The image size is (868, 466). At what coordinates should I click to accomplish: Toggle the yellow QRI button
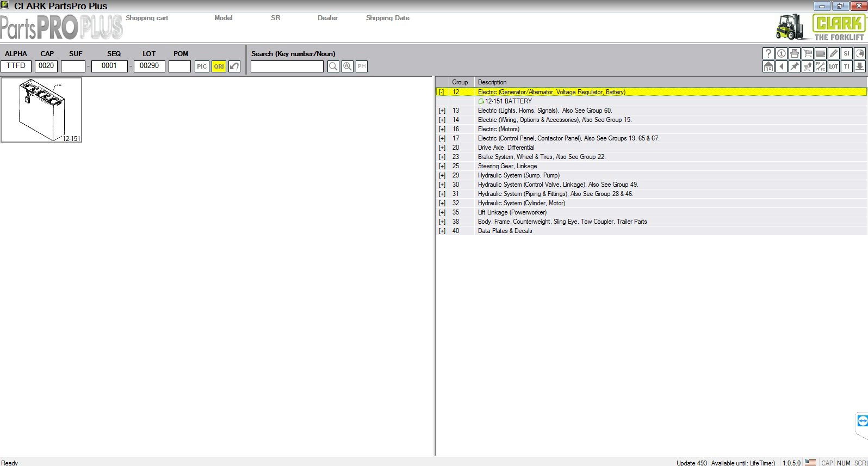coord(219,66)
